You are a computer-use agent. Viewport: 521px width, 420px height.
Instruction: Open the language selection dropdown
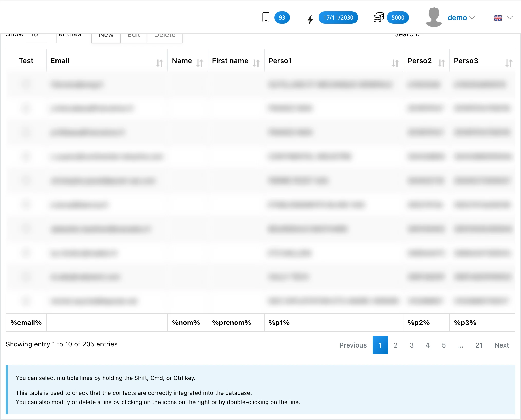503,18
